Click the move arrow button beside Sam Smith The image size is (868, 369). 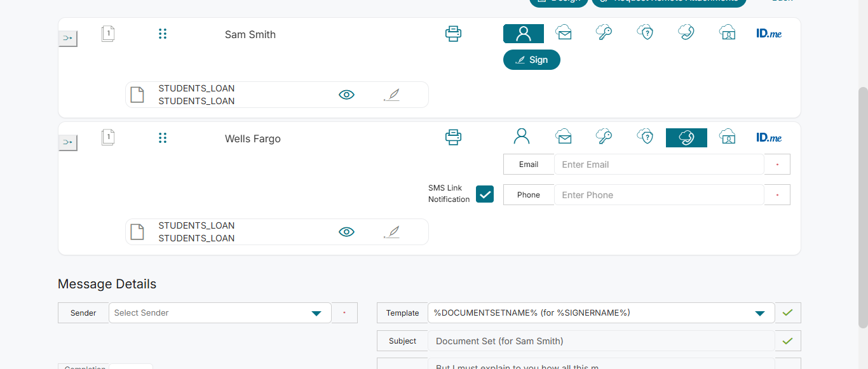pyautogui.click(x=67, y=39)
